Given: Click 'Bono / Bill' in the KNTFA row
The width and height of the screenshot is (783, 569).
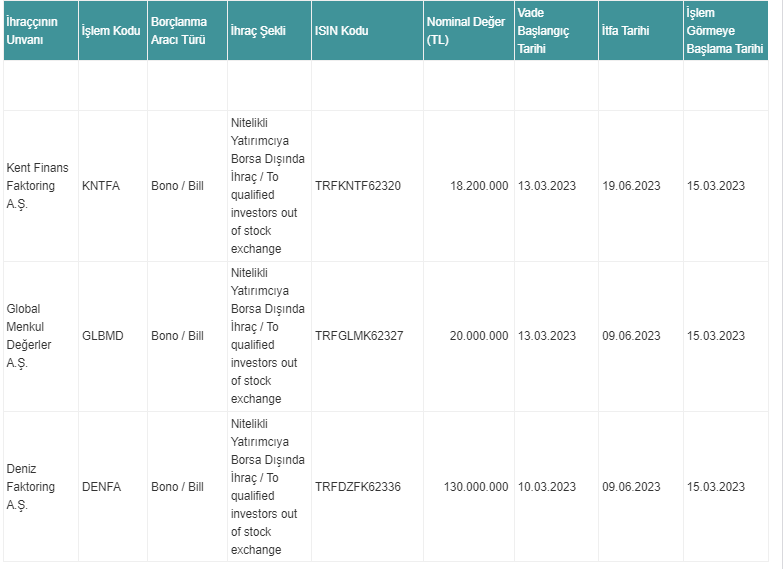Looking at the screenshot, I should pyautogui.click(x=177, y=186).
